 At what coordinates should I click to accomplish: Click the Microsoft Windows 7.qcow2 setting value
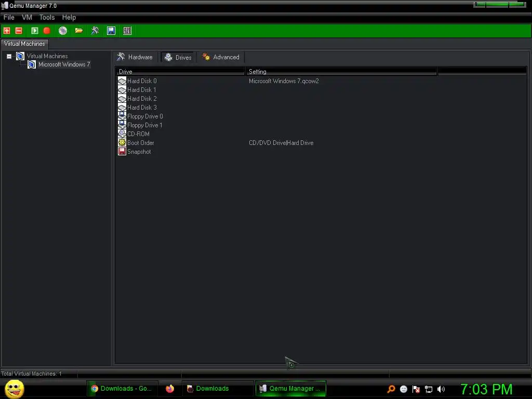tap(284, 81)
